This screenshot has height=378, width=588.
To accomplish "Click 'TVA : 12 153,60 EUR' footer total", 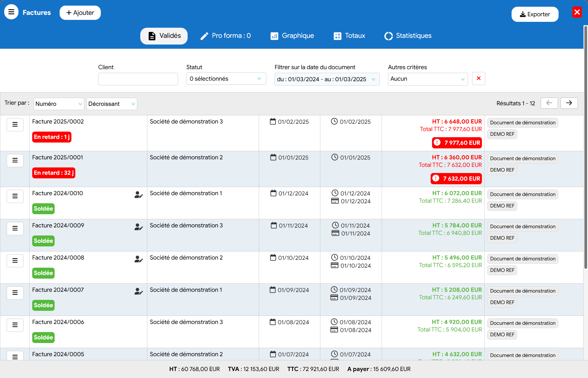I will click(253, 369).
